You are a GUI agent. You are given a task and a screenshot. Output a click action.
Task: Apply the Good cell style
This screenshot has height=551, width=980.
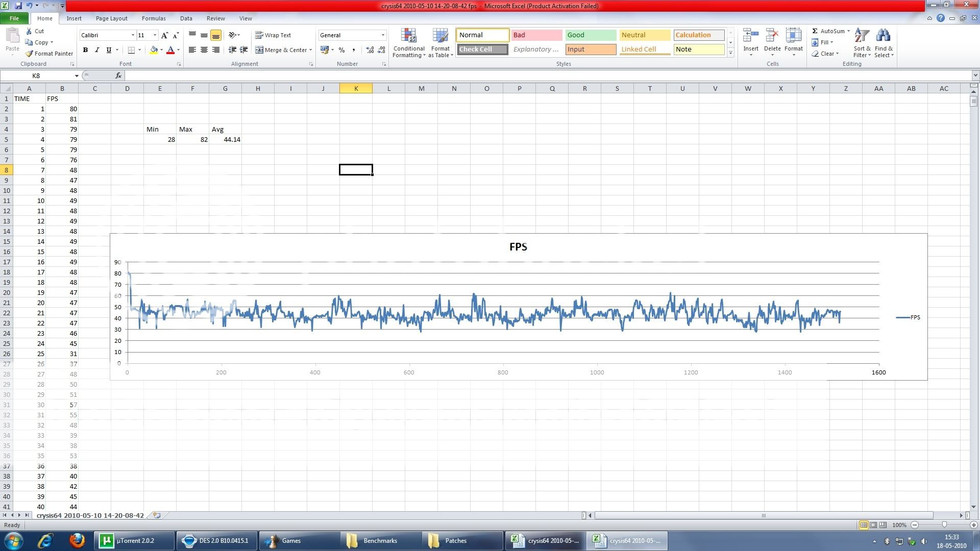(591, 35)
